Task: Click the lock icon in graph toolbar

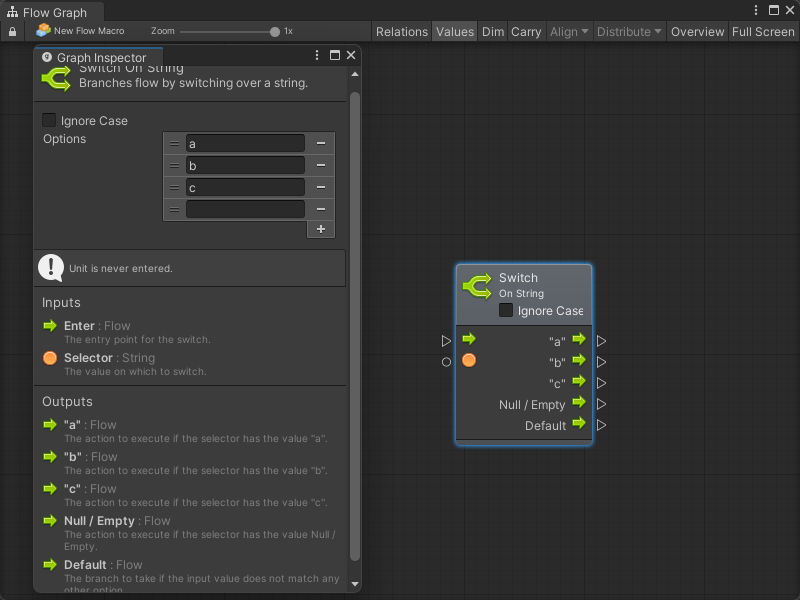Action: (12, 32)
